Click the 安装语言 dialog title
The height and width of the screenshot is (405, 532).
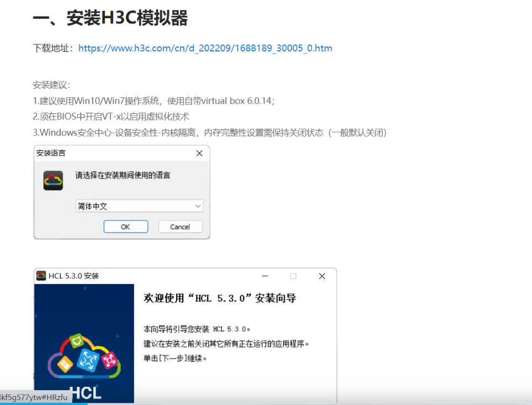point(51,153)
